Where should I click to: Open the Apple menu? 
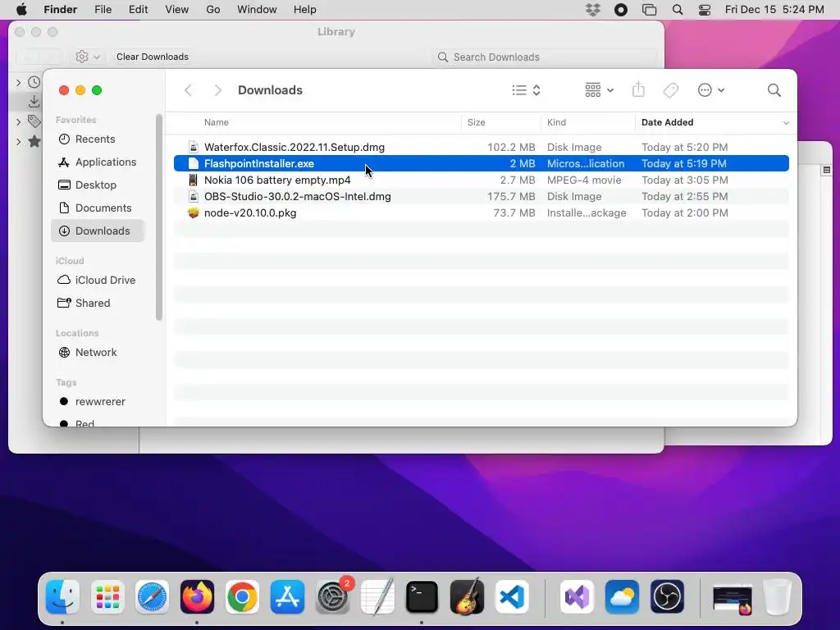click(21, 10)
